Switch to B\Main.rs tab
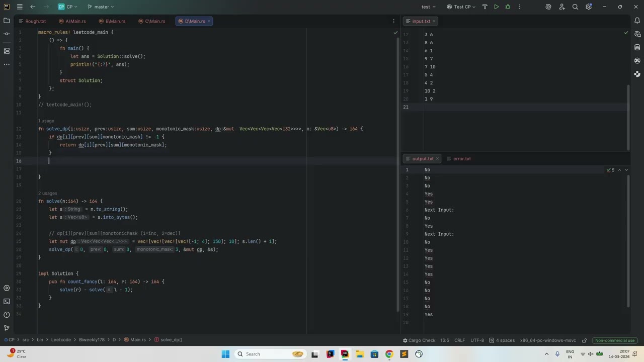644x362 pixels. tap(112, 21)
